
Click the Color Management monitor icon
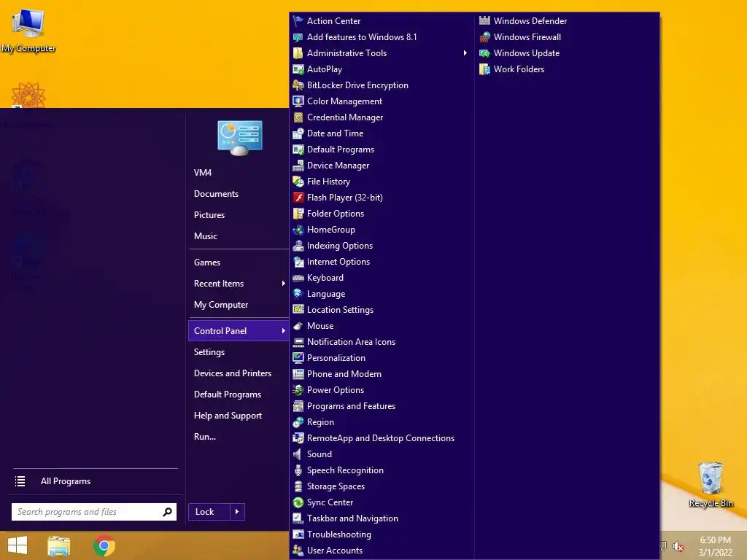point(298,101)
